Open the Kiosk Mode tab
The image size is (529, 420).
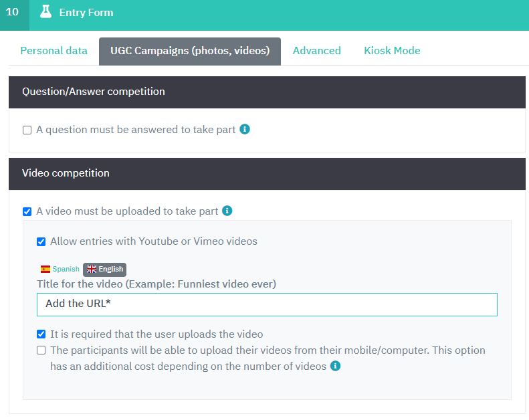(x=392, y=51)
